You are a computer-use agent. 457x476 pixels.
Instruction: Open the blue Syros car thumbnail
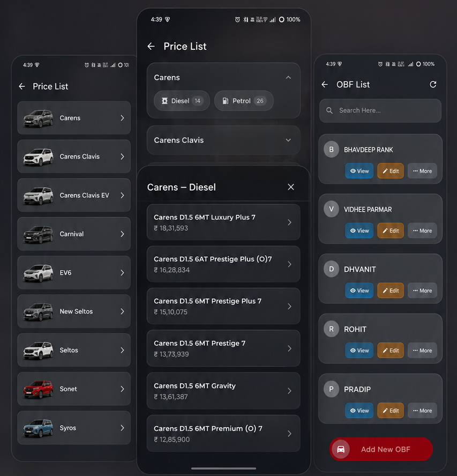pos(38,428)
